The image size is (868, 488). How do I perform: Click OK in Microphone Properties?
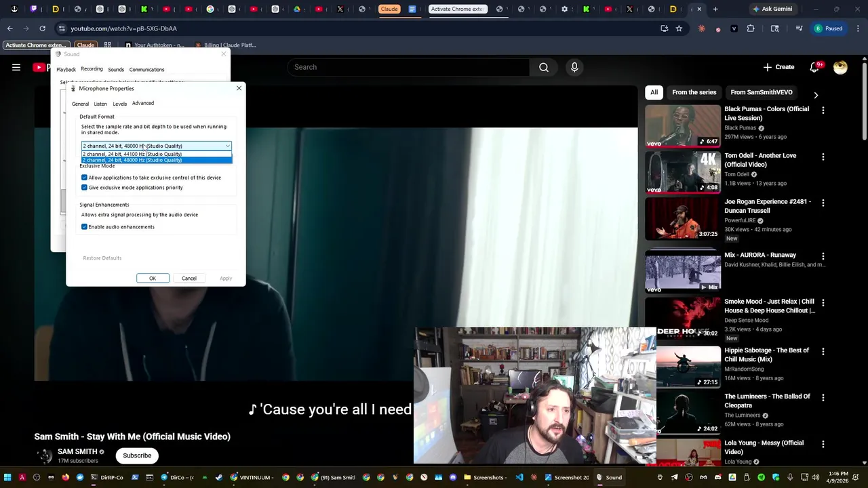(153, 279)
